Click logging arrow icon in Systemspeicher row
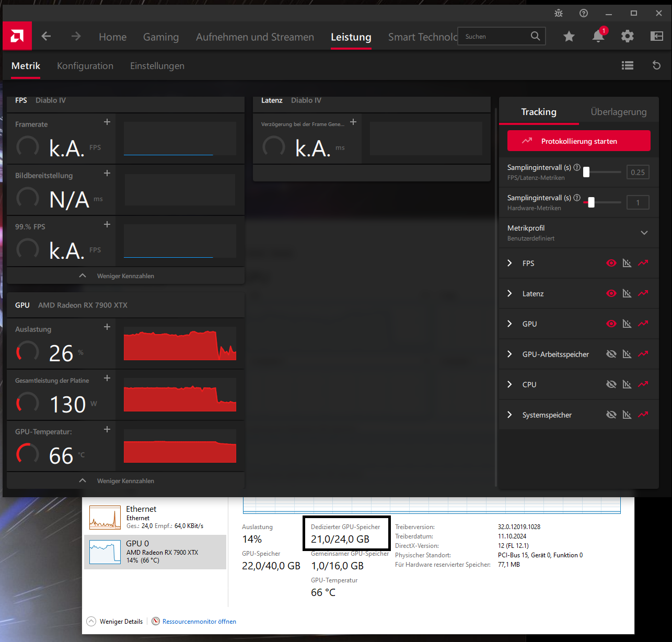The height and width of the screenshot is (642, 672). 643,415
